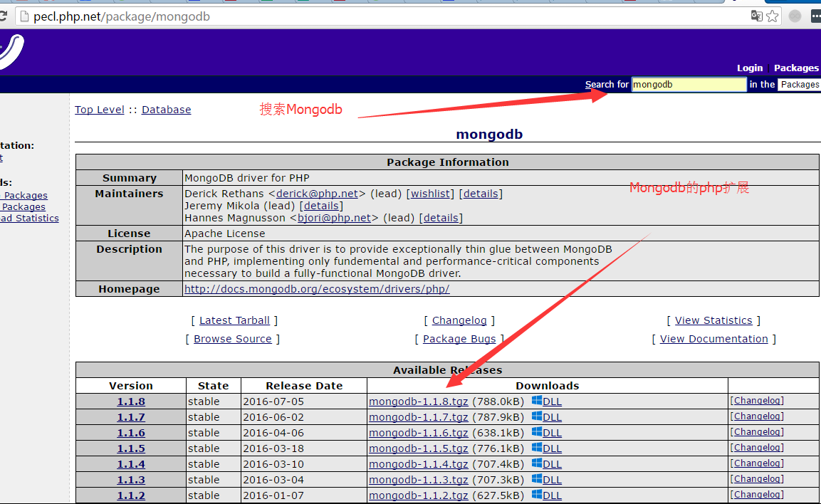Email derick@php.net maintainer link
This screenshot has width=821, height=504.
(x=318, y=194)
